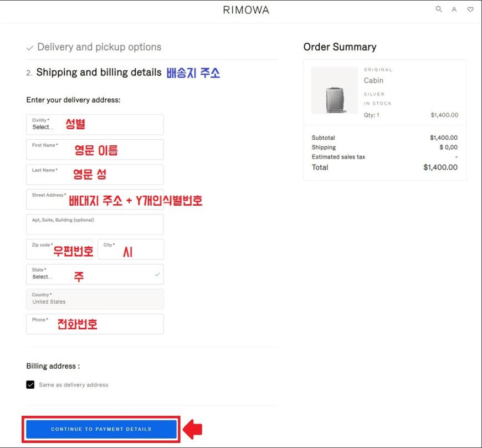The width and height of the screenshot is (482, 448).
Task: Click Continue to Payment Details button
Action: click(x=101, y=429)
